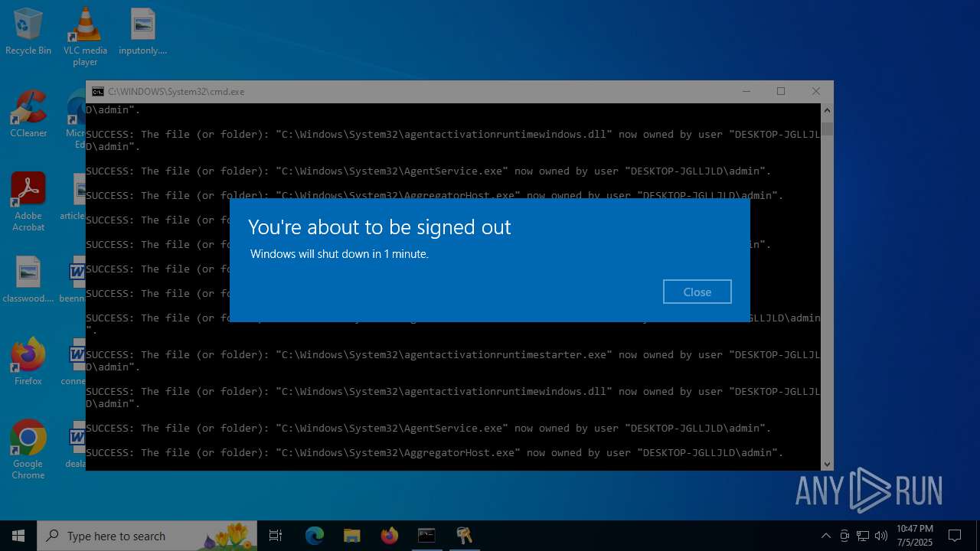
Task: Open the notification center icon
Action: point(955,536)
